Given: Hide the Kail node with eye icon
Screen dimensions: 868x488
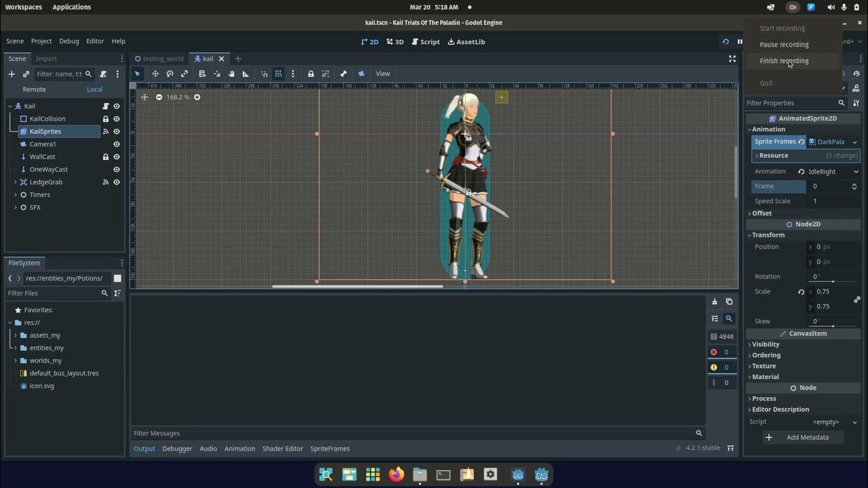Looking at the screenshot, I should pos(117,106).
